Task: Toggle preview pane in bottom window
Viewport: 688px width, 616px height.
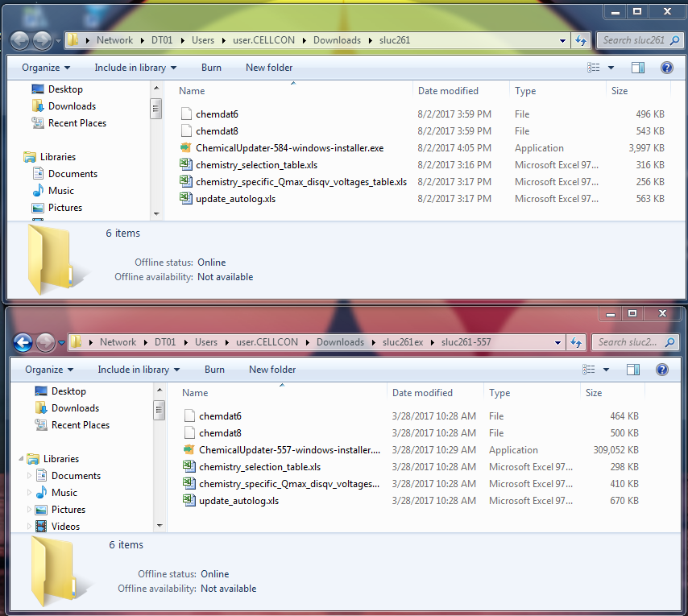Action: (x=632, y=370)
